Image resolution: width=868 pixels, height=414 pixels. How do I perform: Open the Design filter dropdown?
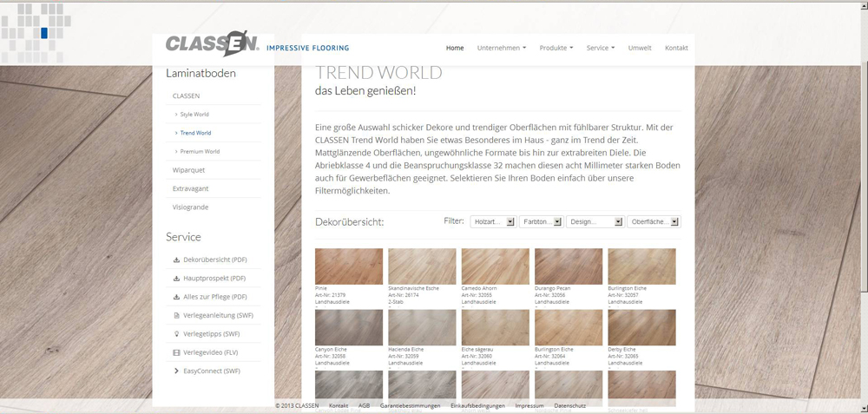(595, 221)
